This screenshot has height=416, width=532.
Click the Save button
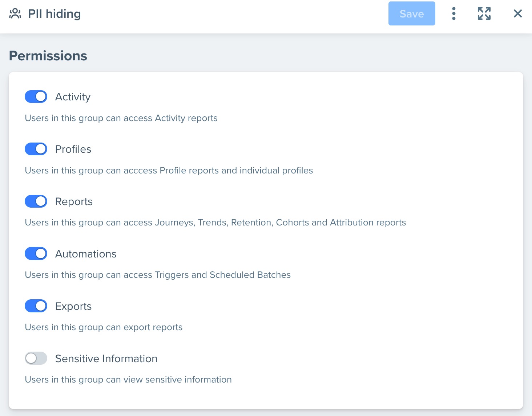pos(412,13)
